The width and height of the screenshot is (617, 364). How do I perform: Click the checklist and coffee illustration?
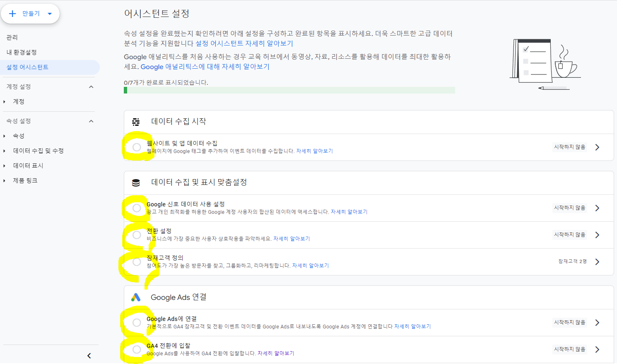coord(545,64)
